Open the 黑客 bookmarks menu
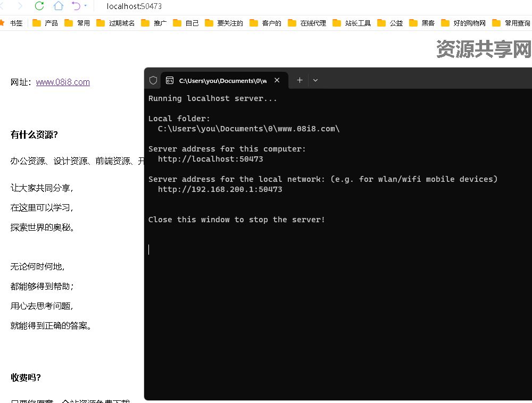 [421, 23]
